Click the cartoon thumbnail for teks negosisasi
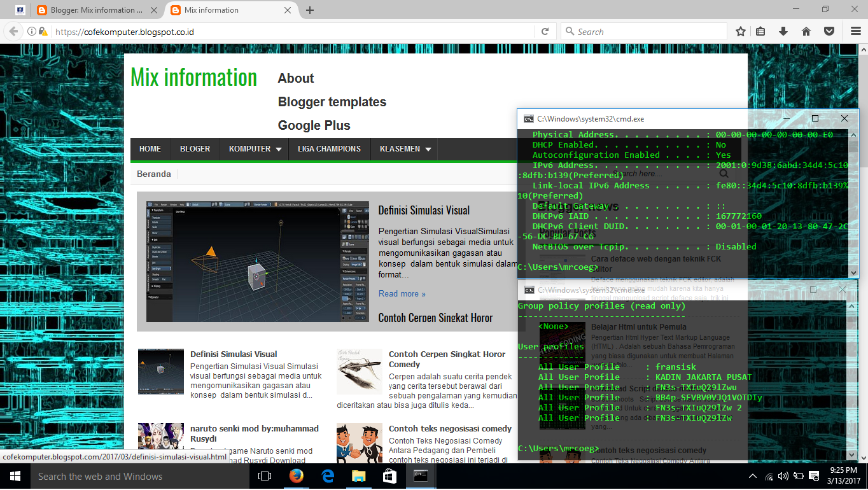 click(x=360, y=443)
